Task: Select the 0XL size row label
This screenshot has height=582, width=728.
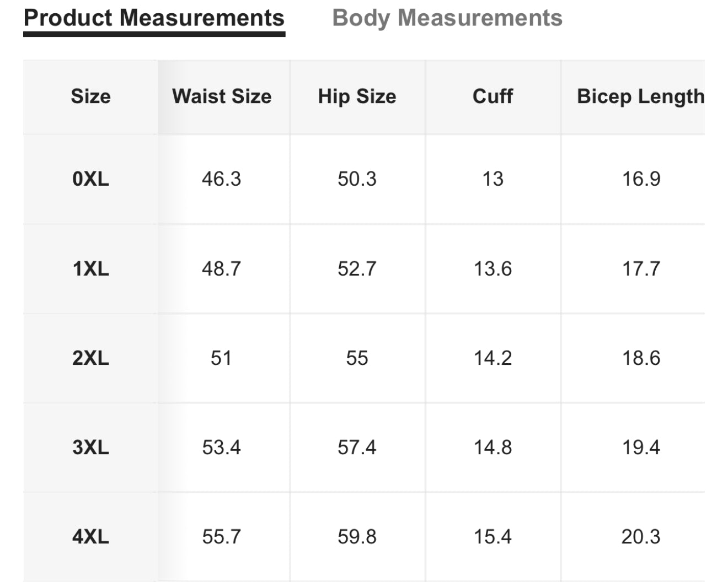Action: coord(90,179)
